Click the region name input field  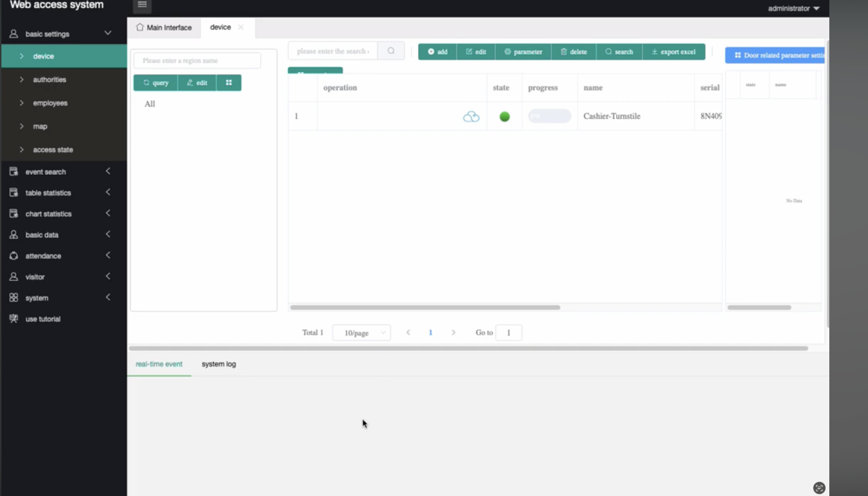click(x=196, y=60)
